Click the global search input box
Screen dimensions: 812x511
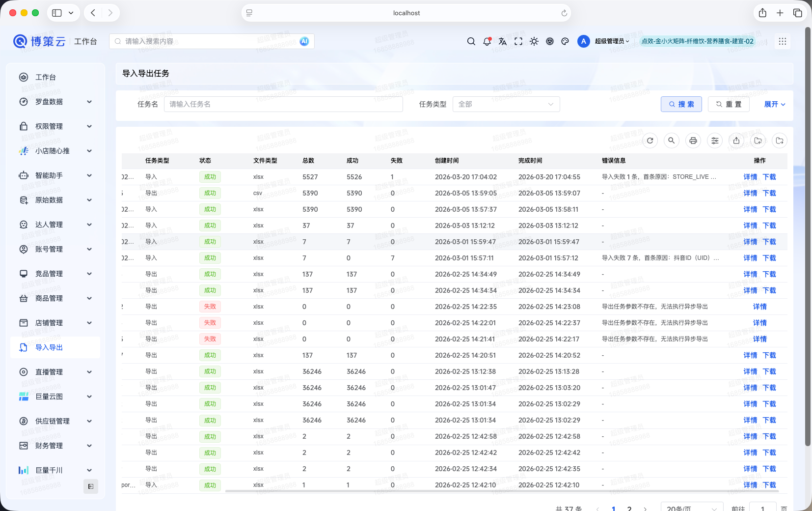coord(212,41)
